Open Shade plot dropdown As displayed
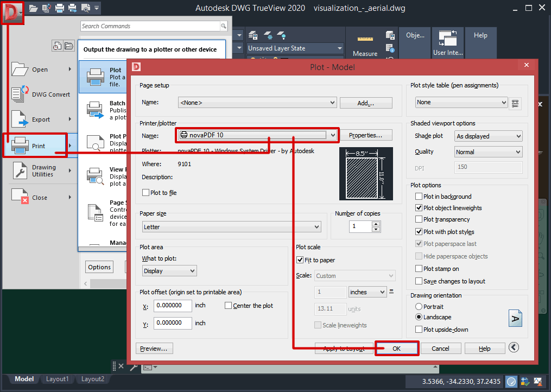The image size is (551, 392). 489,136
